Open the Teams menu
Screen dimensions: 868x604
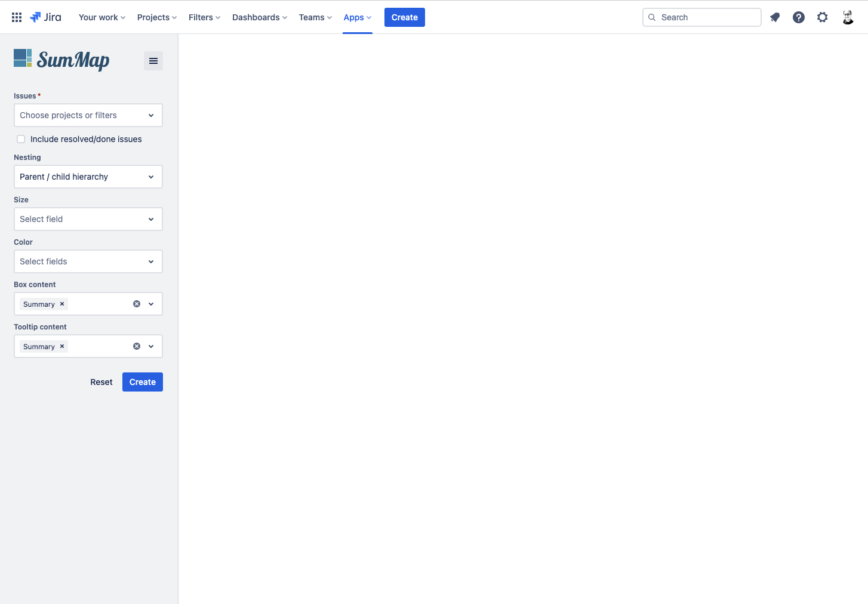(x=315, y=17)
